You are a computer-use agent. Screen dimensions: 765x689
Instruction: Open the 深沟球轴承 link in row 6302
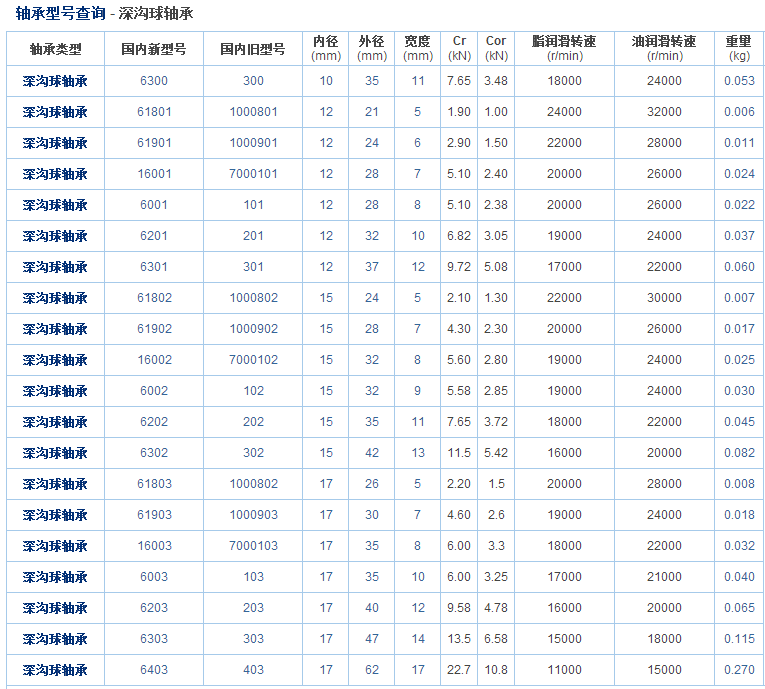click(x=55, y=453)
